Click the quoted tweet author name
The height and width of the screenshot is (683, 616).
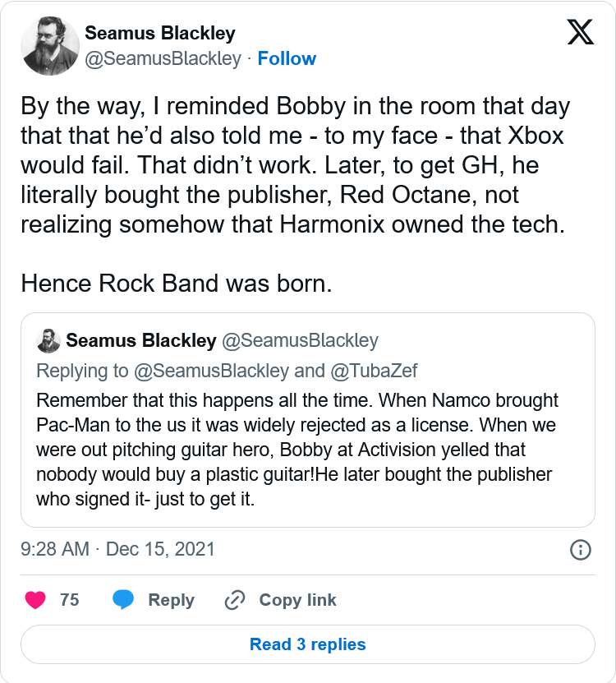coord(140,340)
